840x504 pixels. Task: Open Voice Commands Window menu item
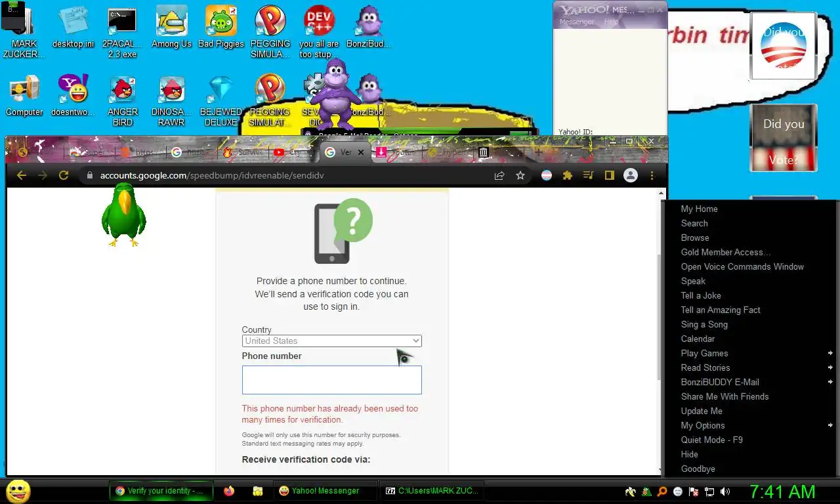pos(742,266)
